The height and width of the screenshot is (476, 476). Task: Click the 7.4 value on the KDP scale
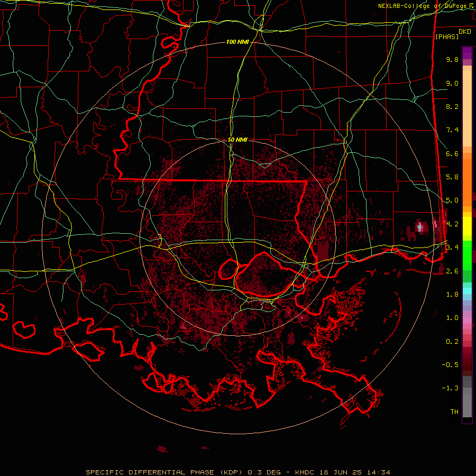452,130
